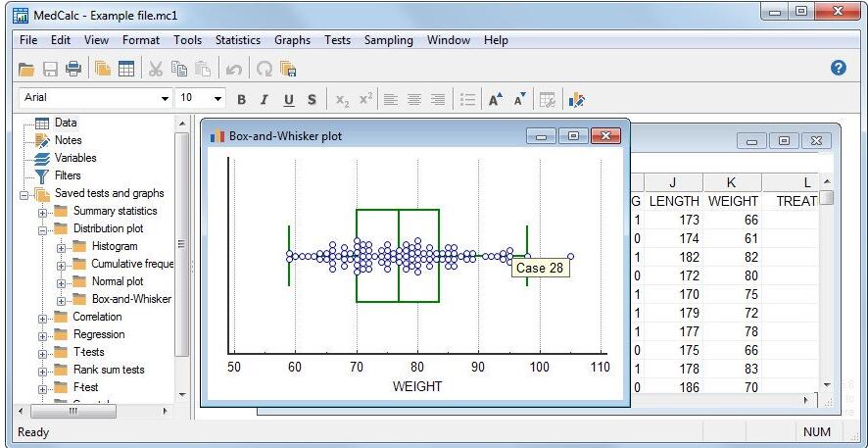Toggle Italic formatting
This screenshot has height=448, width=868.
coord(265,100)
